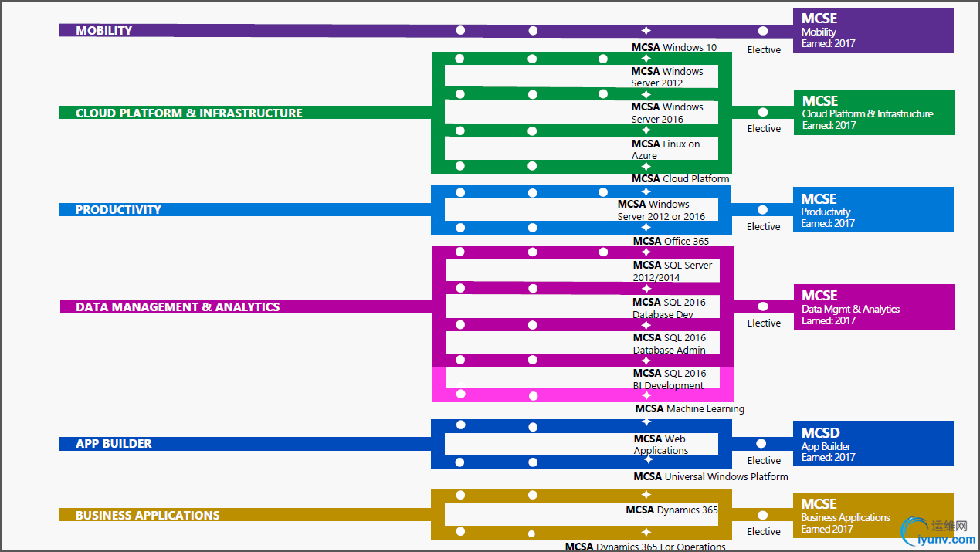Select dot above the Data Management Elective
This screenshot has width=980, height=552.
(763, 306)
